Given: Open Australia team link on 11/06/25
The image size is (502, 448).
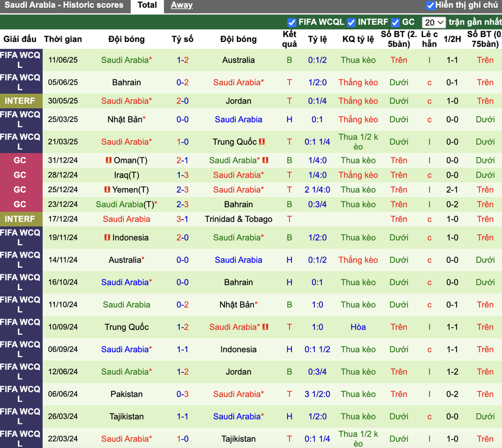Looking at the screenshot, I should click(239, 60).
